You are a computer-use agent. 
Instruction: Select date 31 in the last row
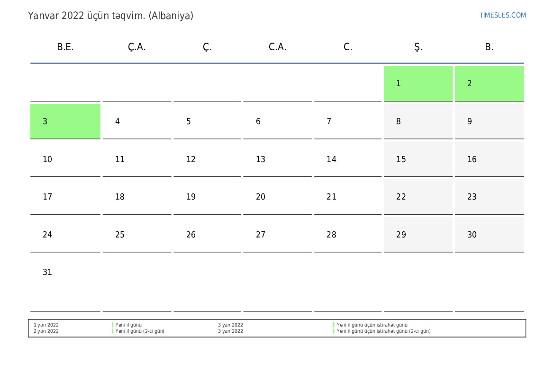pos(65,273)
